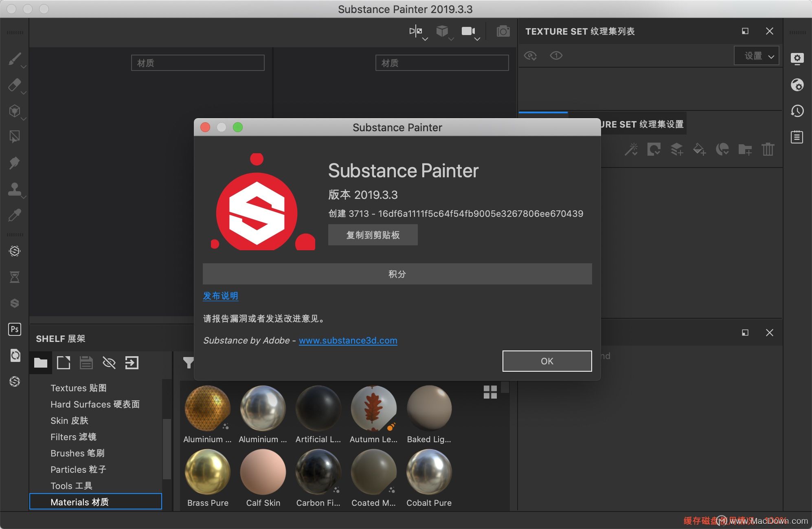Select the Smudge tool
The height and width of the screenshot is (529, 812).
tap(15, 163)
